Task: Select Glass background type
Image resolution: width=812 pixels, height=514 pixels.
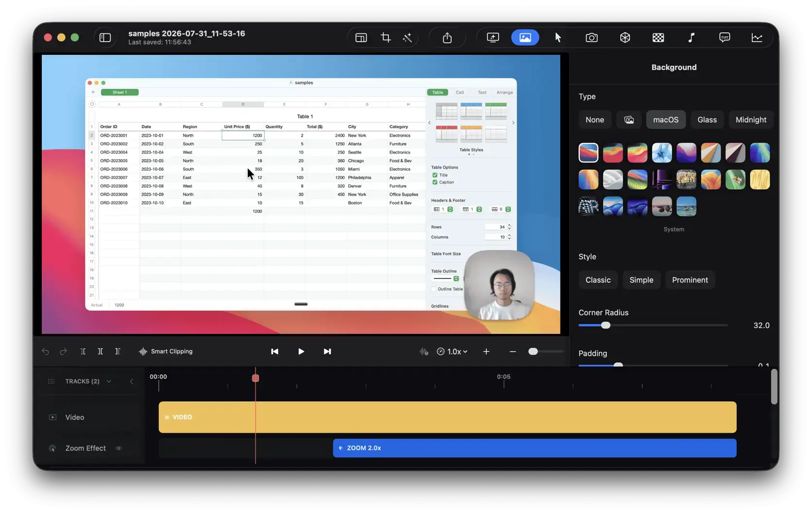Action: coord(707,120)
